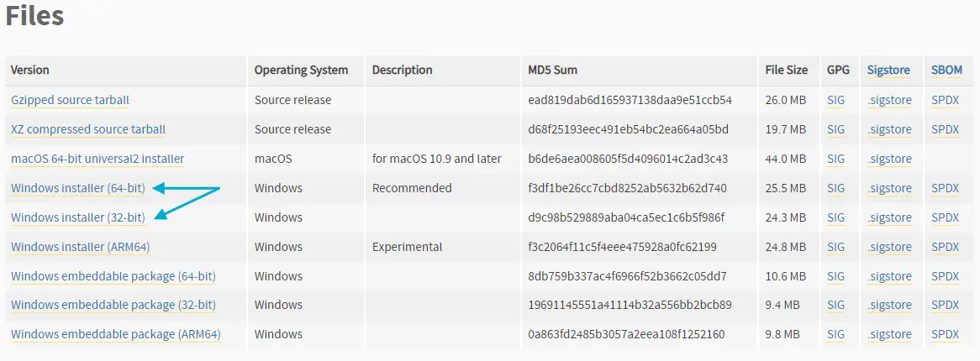The image size is (980, 361).
Task: Select MD5 sum ead819dab6d165937138daa9e51ccb54
Action: coord(630,100)
